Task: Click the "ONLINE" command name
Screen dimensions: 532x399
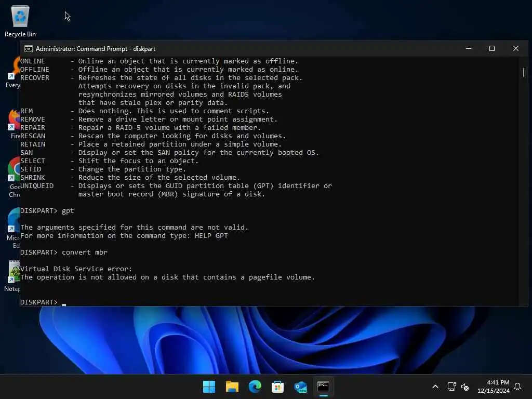Action: pos(33,61)
